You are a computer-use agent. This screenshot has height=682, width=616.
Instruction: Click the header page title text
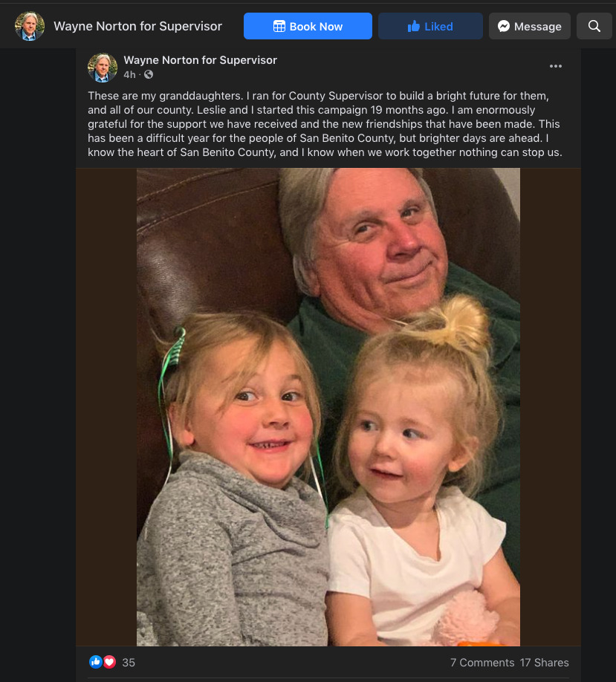(137, 26)
